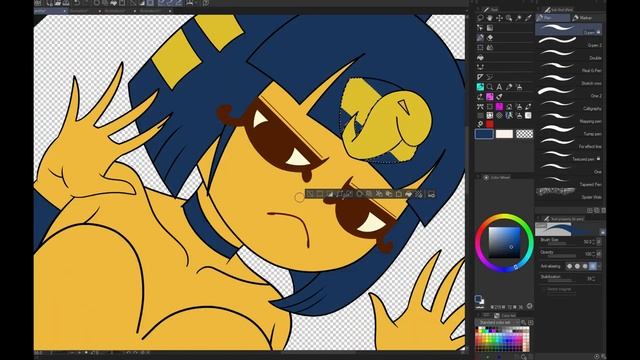This screenshot has height=360, width=640.
Task: Click the Scale/transform icon on the selection launcher
Action: pos(399,194)
